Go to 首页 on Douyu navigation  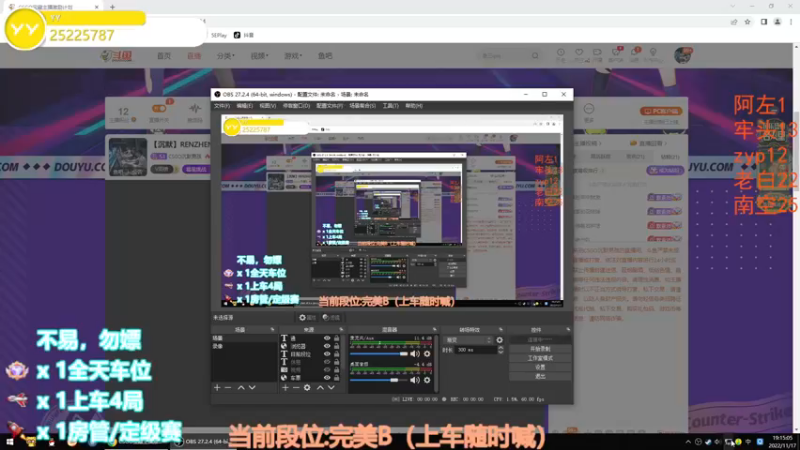164,56
